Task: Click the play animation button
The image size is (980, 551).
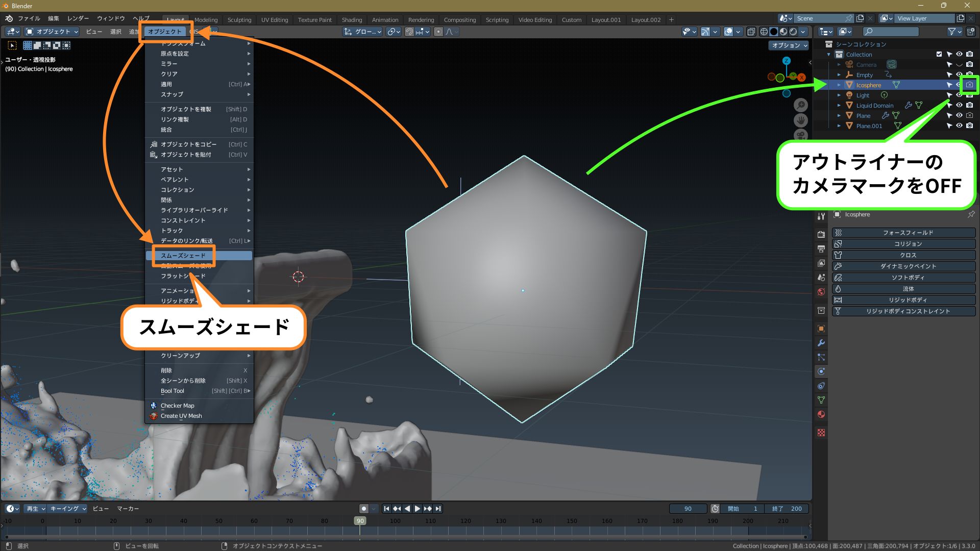Action: click(x=418, y=509)
